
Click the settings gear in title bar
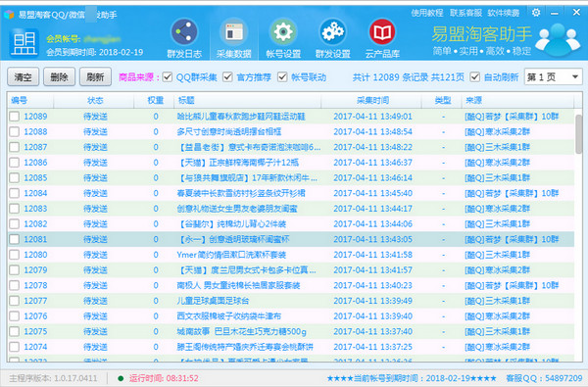pyautogui.click(x=536, y=13)
